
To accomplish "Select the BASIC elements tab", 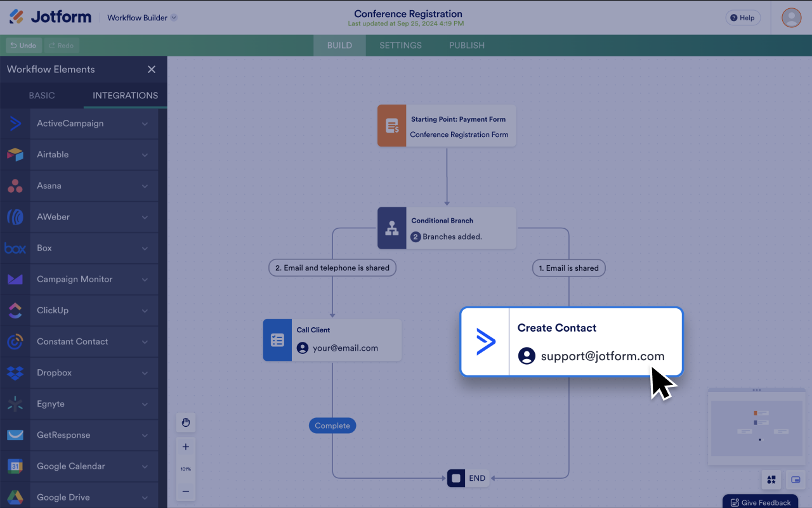I will [x=42, y=95].
